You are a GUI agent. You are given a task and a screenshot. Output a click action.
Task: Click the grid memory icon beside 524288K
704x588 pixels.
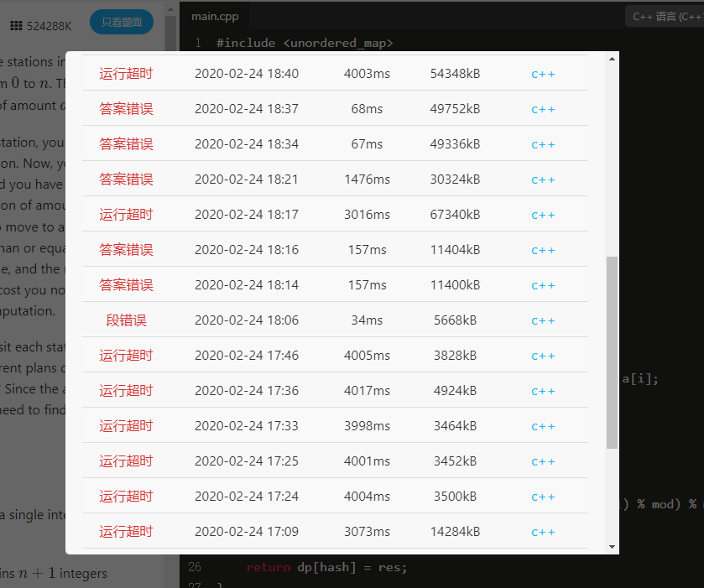click(x=16, y=26)
